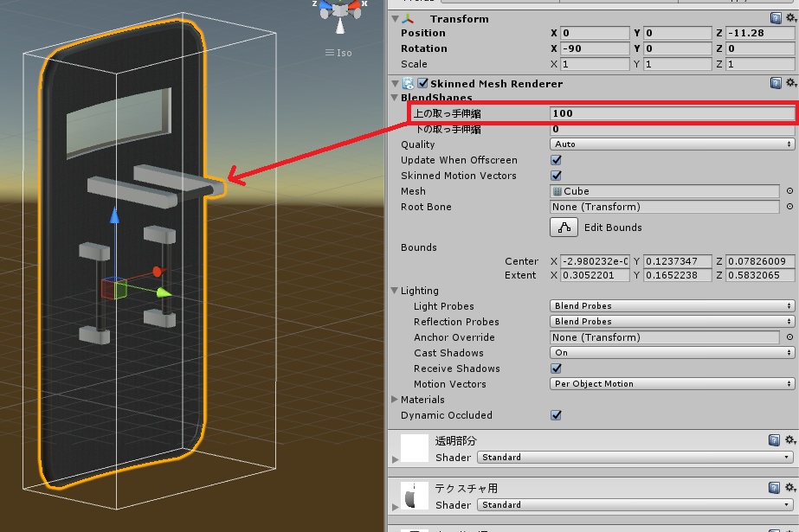
Task: Open object picker for Root Bone field
Action: click(x=789, y=207)
